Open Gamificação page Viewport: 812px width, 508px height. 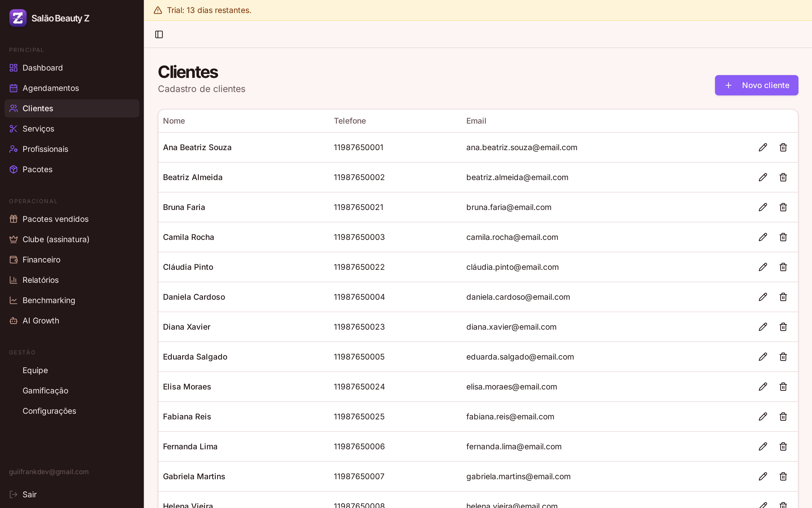coord(72,390)
